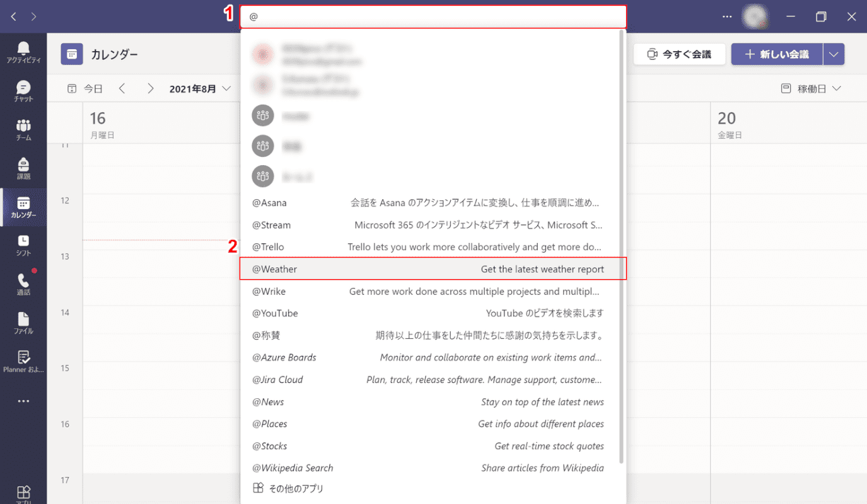The image size is (867, 504).
Task: Open the Apps store icon at sidebar bottom
Action: coord(23,493)
